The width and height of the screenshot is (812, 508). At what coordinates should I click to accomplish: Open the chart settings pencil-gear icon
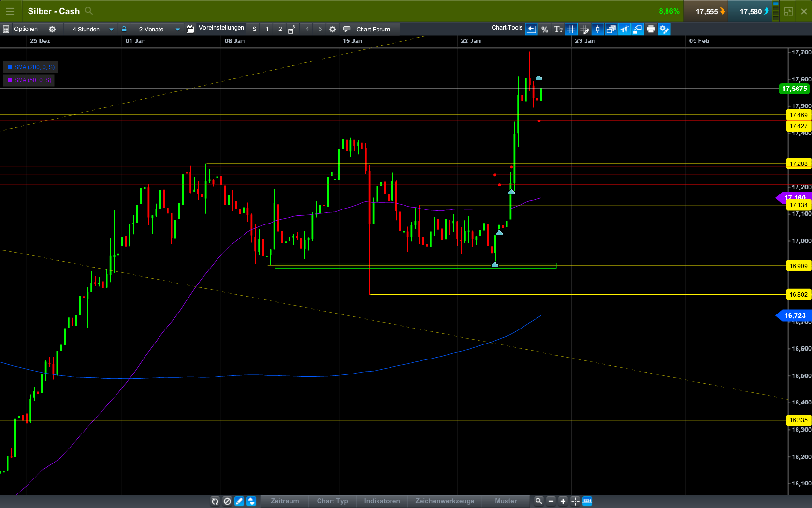[664, 29]
